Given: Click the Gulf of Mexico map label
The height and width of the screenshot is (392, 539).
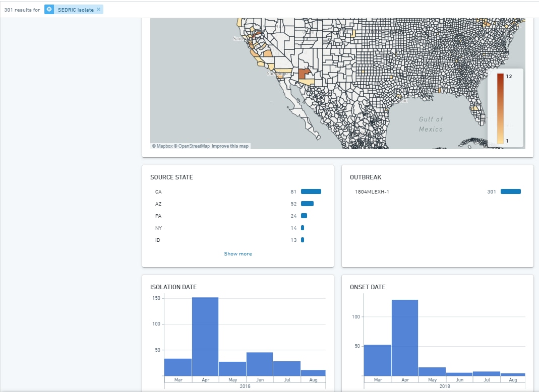Looking at the screenshot, I should coord(431,124).
